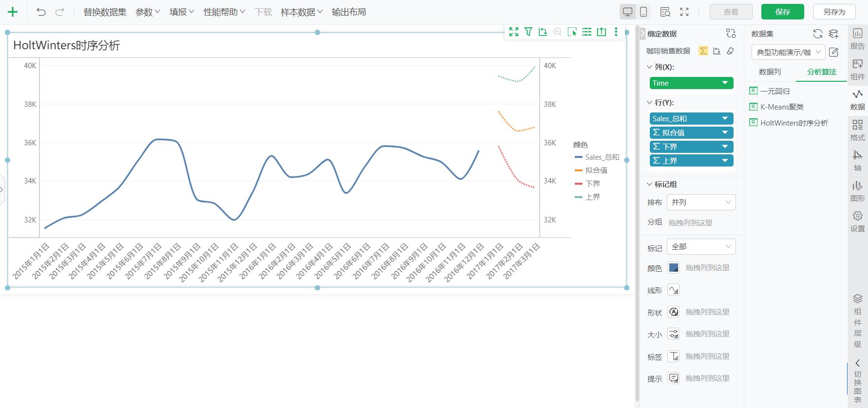Undo the last action
This screenshot has height=408, width=868.
[41, 12]
